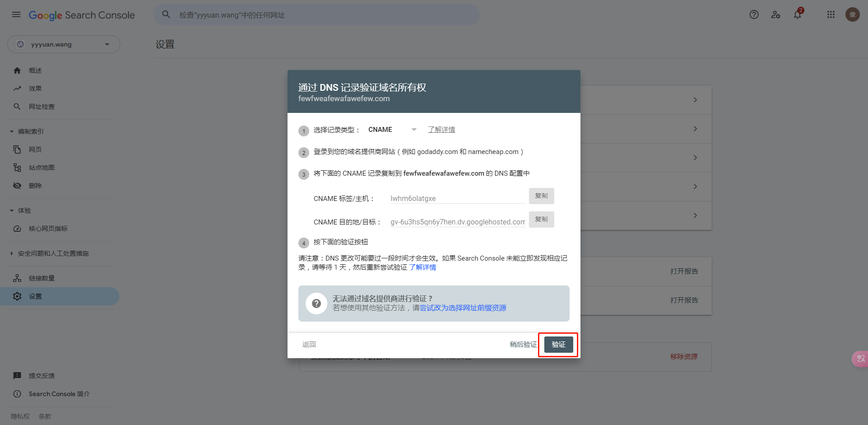Click the 网页 pages icon

(x=17, y=149)
